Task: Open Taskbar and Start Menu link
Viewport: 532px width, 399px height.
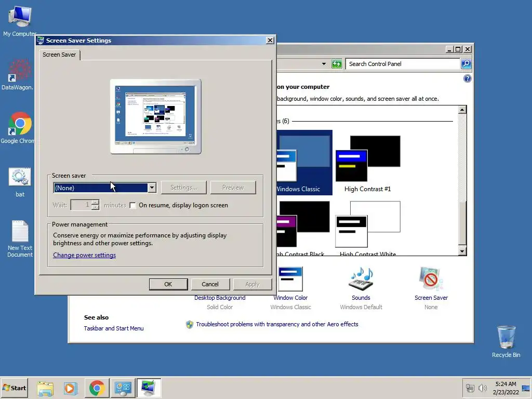Action: [114, 328]
